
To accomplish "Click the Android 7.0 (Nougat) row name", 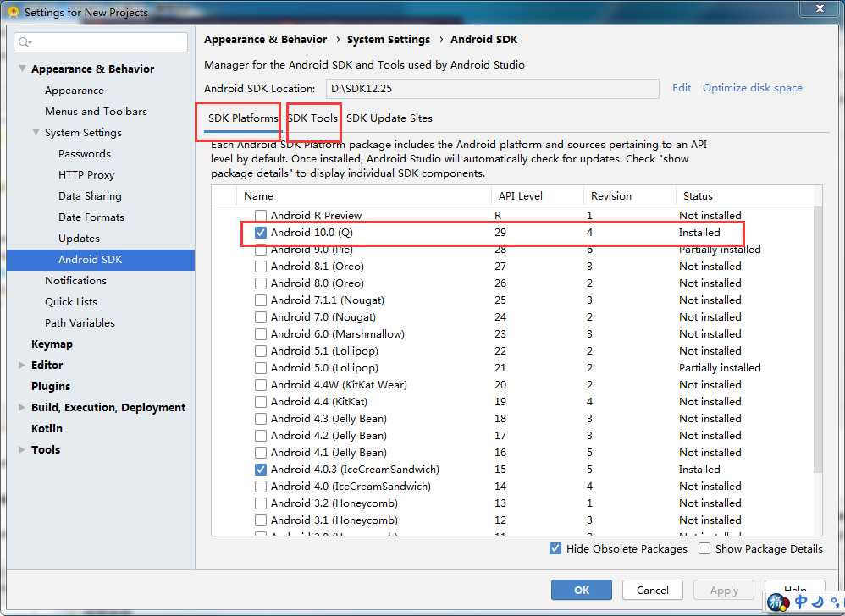I will [x=323, y=317].
